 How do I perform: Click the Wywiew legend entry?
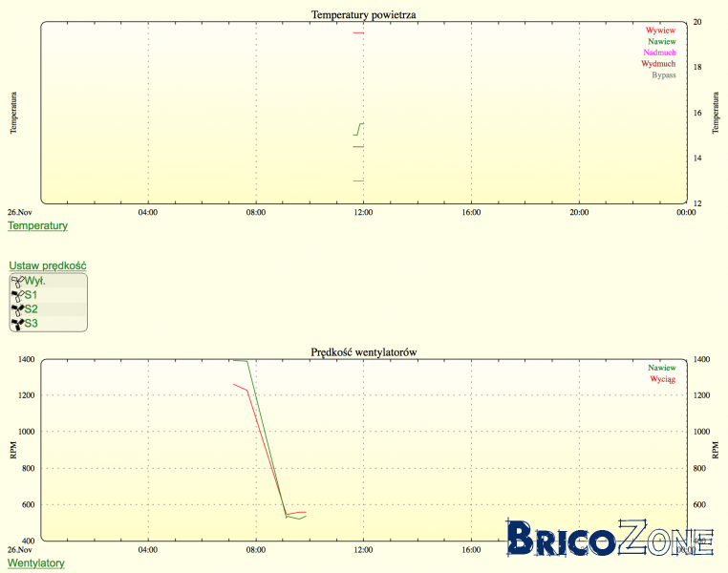pos(661,31)
